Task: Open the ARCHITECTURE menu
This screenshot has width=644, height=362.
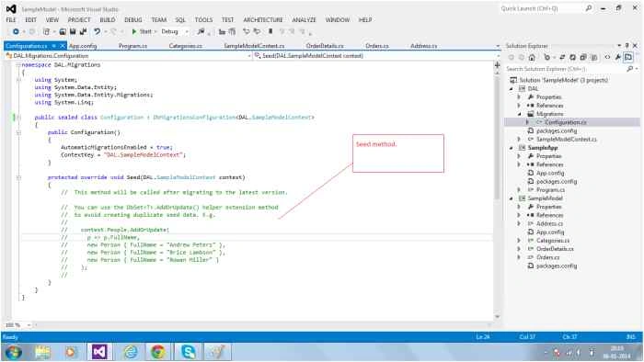Action: coord(263,19)
